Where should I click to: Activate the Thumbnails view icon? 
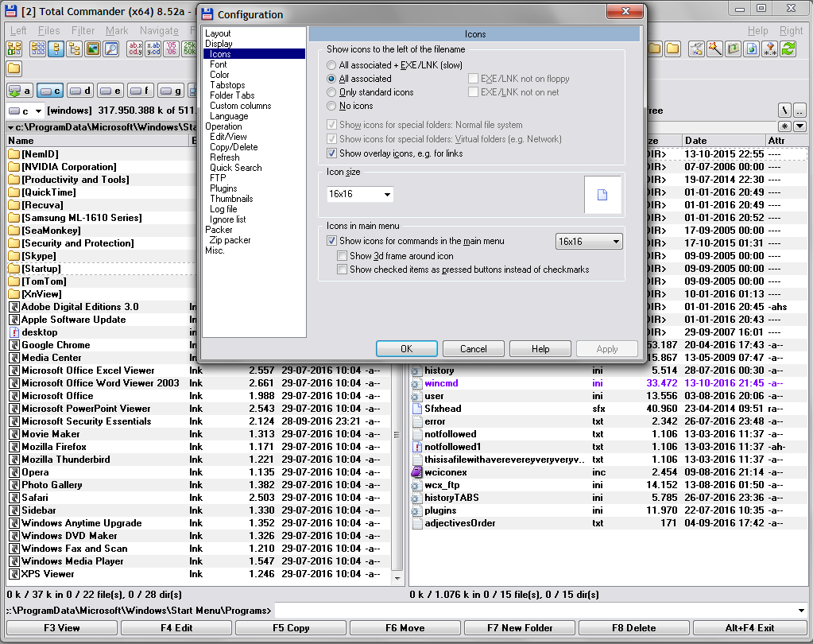[x=91, y=49]
